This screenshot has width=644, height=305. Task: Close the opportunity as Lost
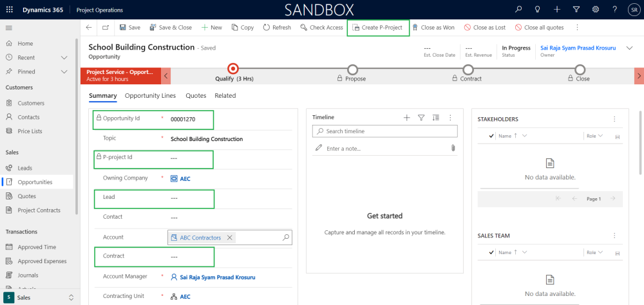[x=485, y=28]
